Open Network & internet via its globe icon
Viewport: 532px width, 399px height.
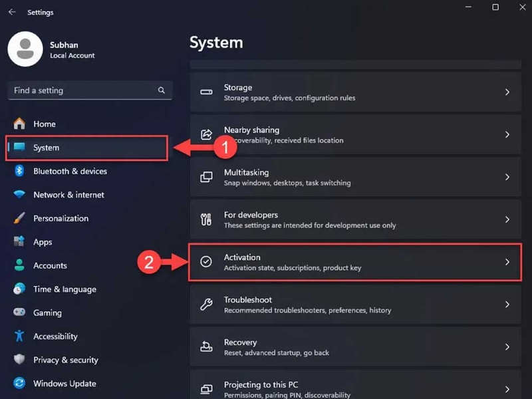17,195
